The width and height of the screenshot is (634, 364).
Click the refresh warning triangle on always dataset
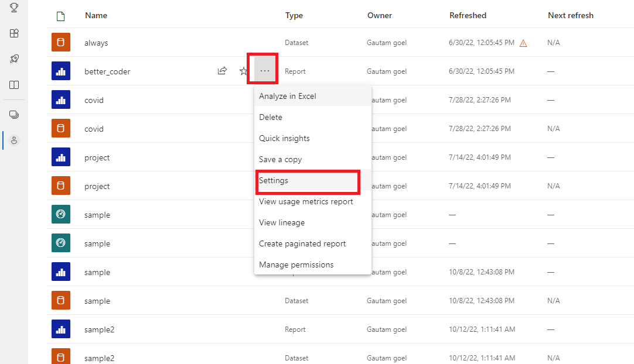pyautogui.click(x=523, y=43)
